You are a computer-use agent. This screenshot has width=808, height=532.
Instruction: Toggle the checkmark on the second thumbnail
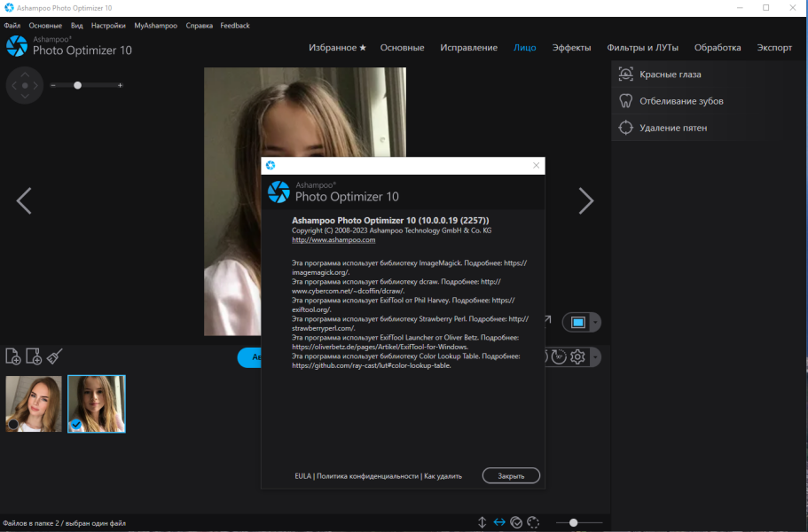click(x=76, y=425)
